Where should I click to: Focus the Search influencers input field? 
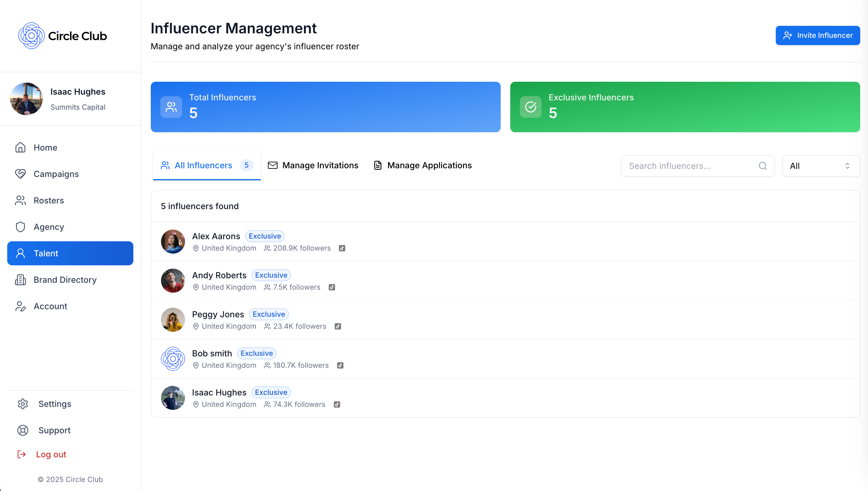click(691, 166)
